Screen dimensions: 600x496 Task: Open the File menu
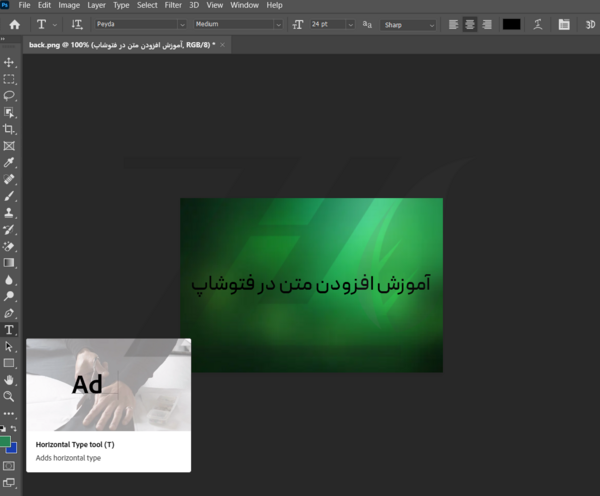point(24,5)
